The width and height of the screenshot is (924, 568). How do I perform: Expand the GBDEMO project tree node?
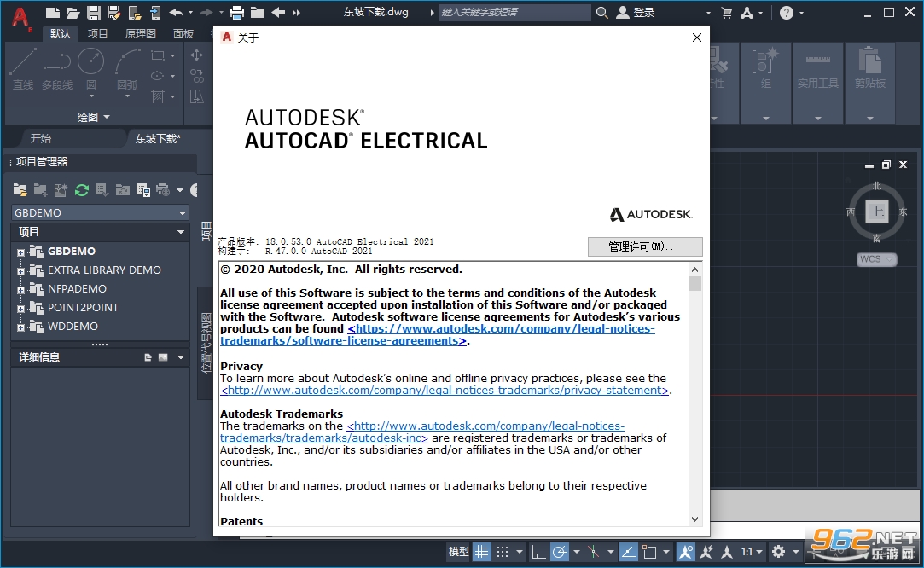click(x=20, y=252)
